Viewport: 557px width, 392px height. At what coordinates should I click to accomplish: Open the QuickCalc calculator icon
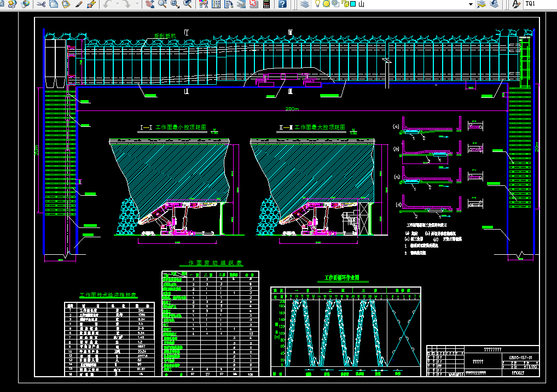click(266, 4)
